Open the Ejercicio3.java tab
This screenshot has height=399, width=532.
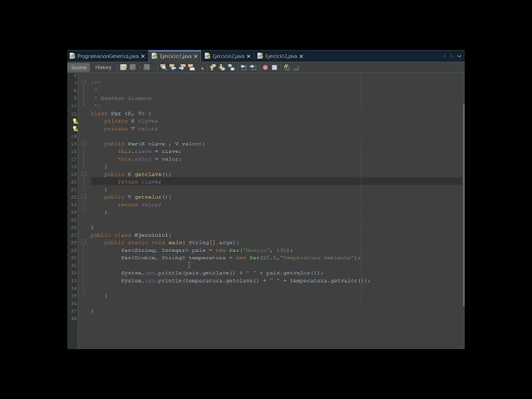click(x=281, y=57)
